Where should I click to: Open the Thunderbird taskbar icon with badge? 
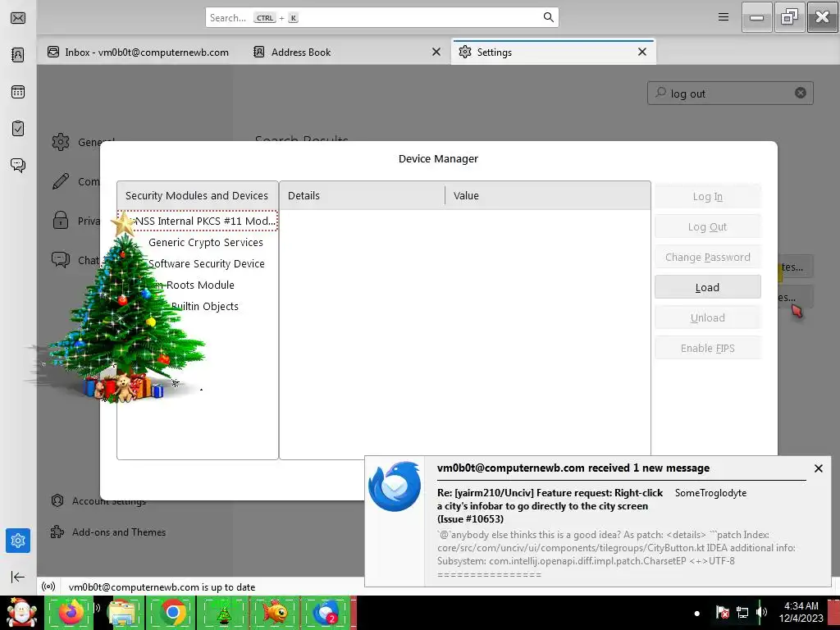[325, 612]
